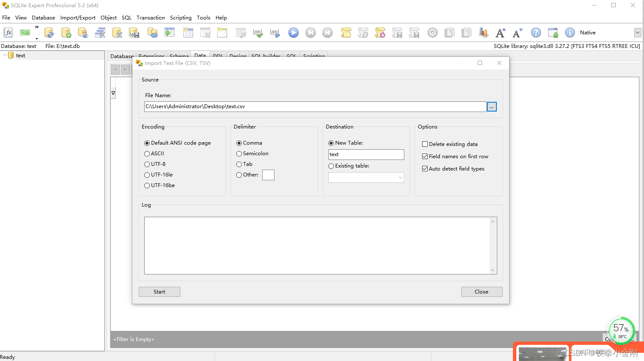644x361 pixels.
Task: Click the copy toolbar icon
Action: (449, 32)
